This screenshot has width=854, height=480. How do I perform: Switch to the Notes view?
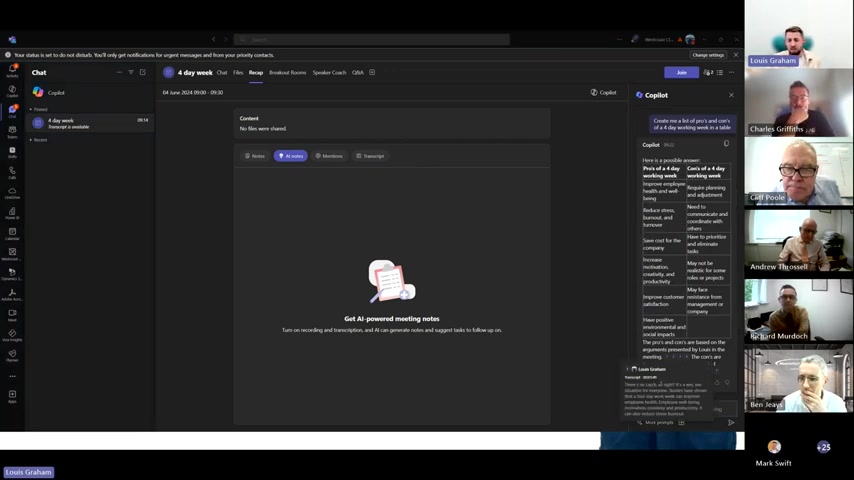click(255, 156)
